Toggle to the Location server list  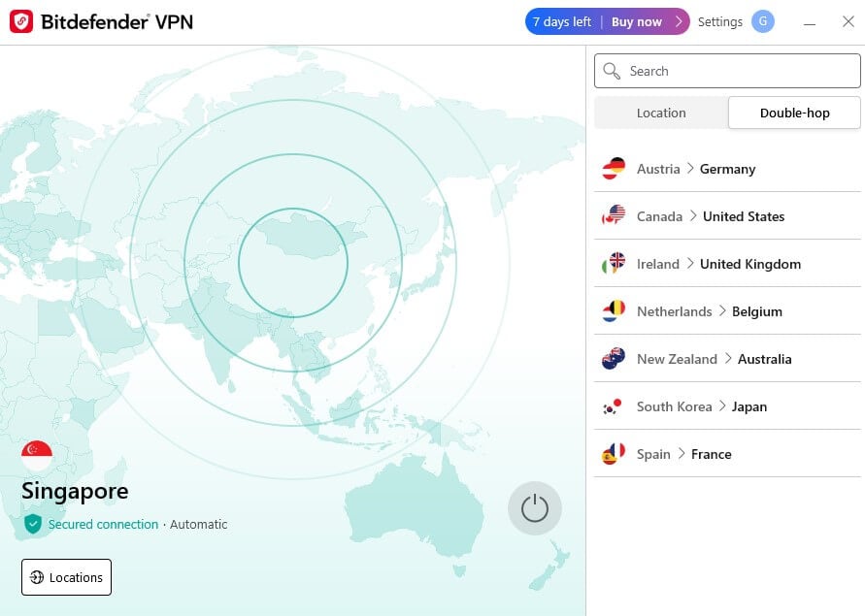[x=661, y=113]
